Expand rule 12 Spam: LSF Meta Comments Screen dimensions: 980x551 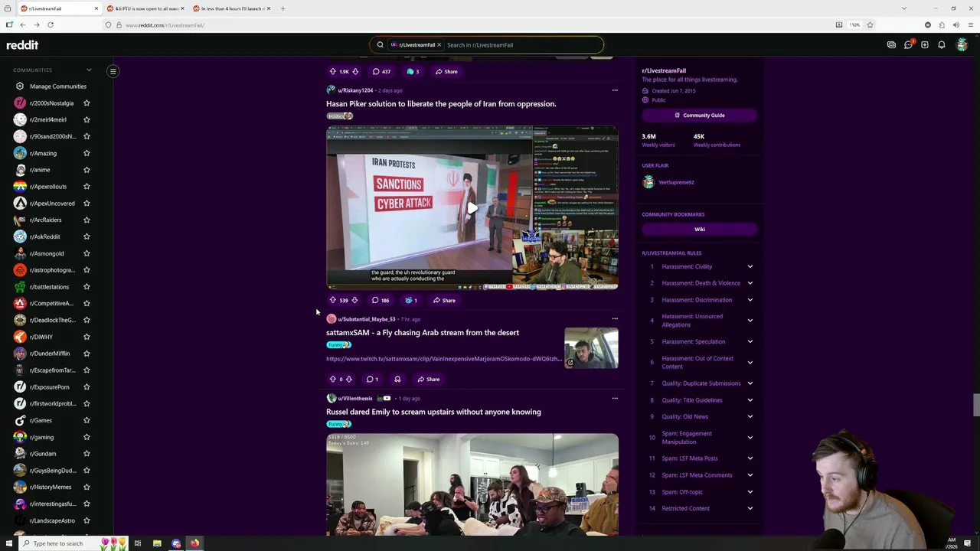tap(750, 475)
